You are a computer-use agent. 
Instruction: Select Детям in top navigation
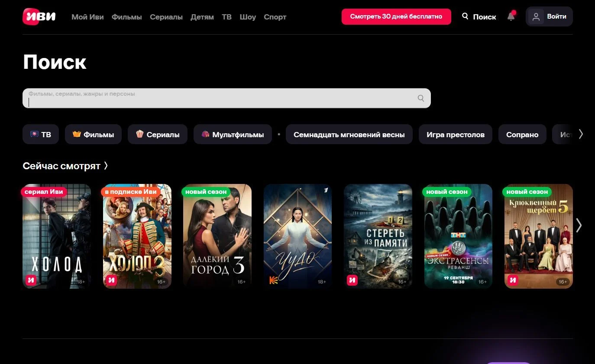coord(202,17)
